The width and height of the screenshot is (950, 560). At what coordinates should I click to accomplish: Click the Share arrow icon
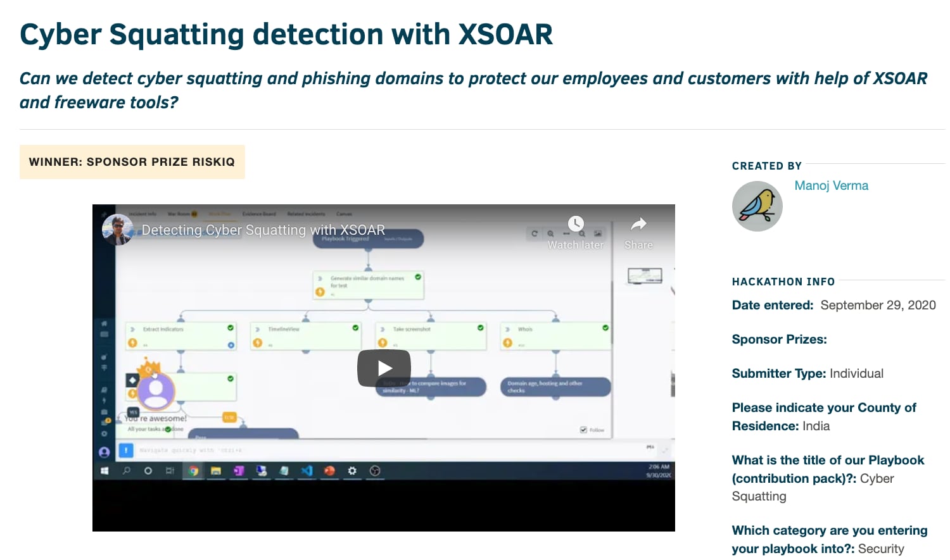[638, 224]
